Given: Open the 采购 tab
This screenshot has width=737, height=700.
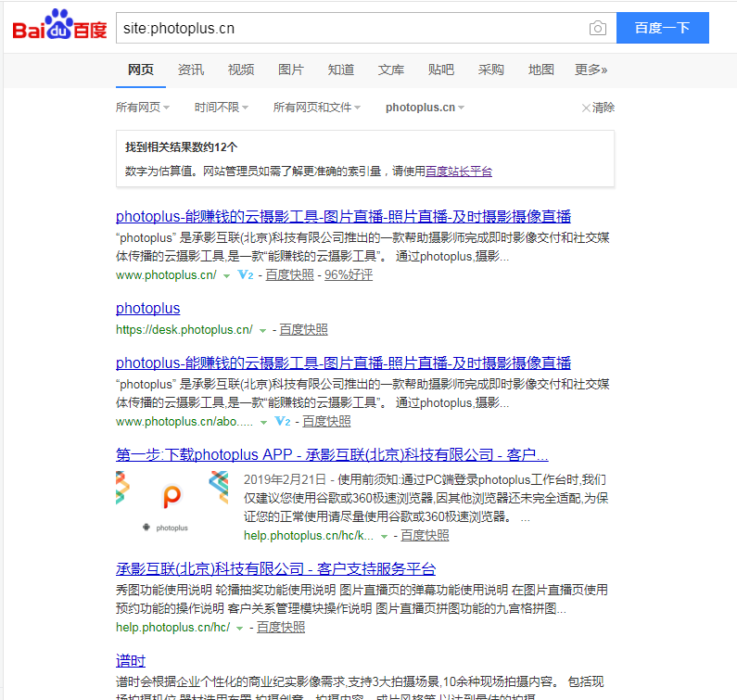Looking at the screenshot, I should 490,70.
